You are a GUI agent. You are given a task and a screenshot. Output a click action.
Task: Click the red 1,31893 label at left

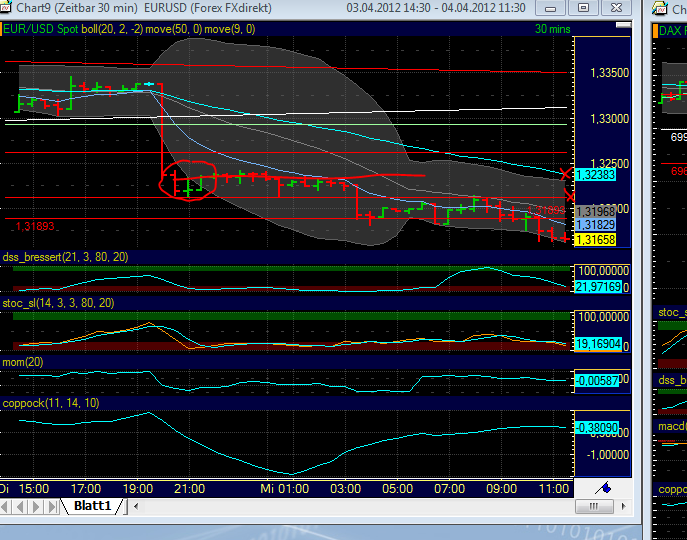tap(35, 226)
